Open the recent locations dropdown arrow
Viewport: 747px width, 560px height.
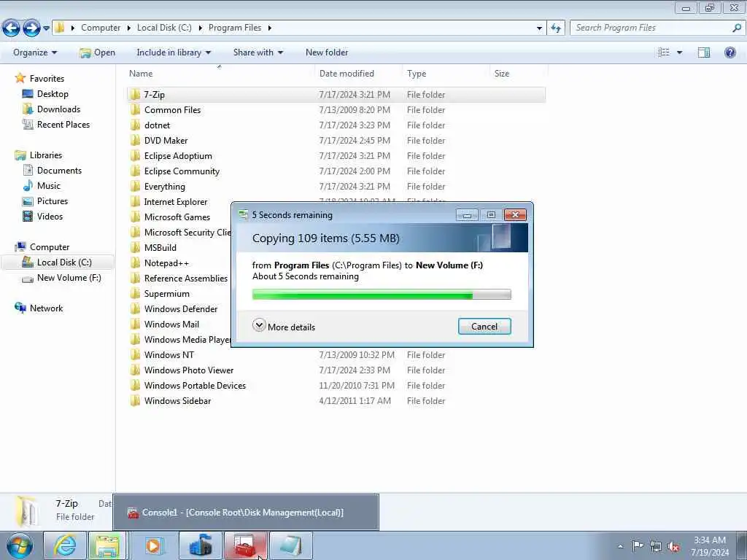point(46,28)
